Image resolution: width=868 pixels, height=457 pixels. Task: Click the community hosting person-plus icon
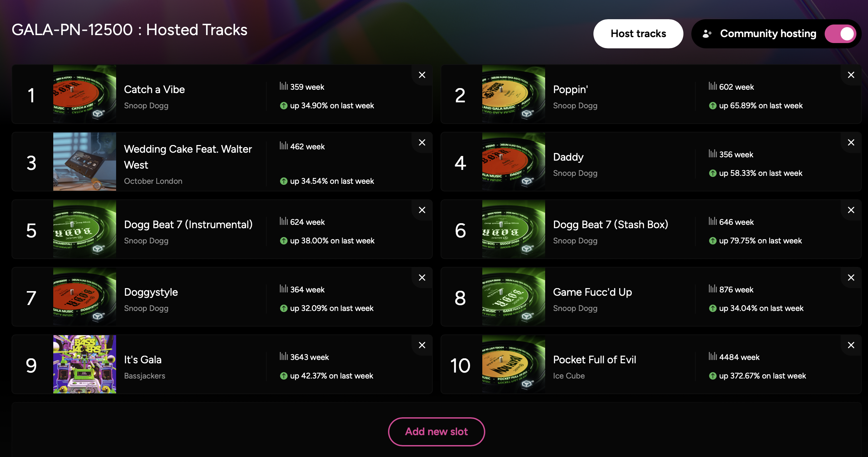pyautogui.click(x=707, y=34)
